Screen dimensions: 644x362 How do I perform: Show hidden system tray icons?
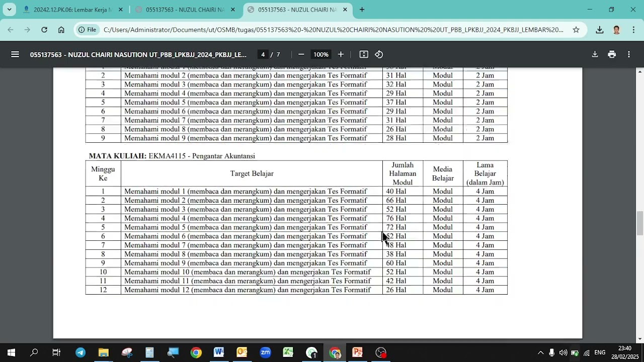click(540, 353)
